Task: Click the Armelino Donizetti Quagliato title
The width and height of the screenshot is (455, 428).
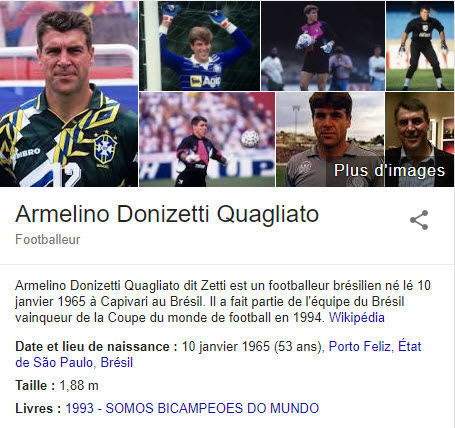Action: click(x=167, y=214)
